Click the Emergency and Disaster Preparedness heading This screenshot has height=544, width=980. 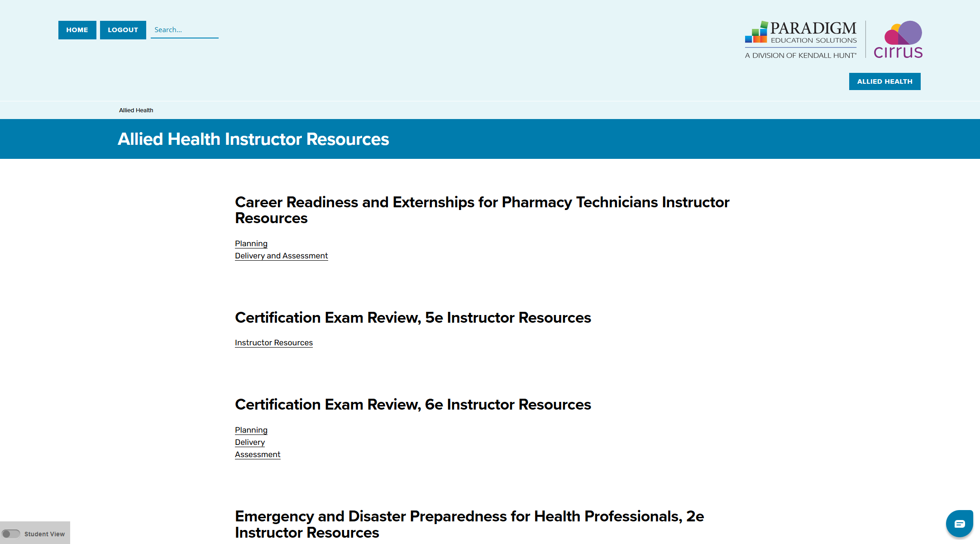[x=469, y=524]
